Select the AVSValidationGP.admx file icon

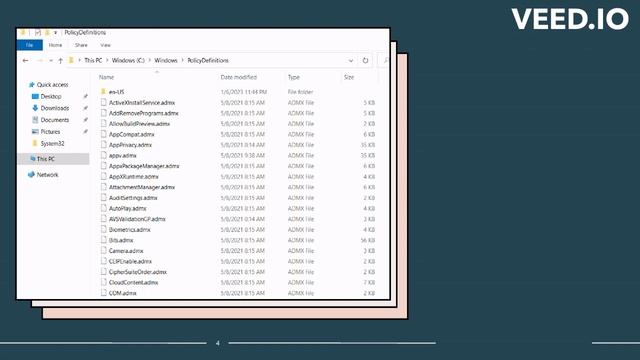[104, 219]
